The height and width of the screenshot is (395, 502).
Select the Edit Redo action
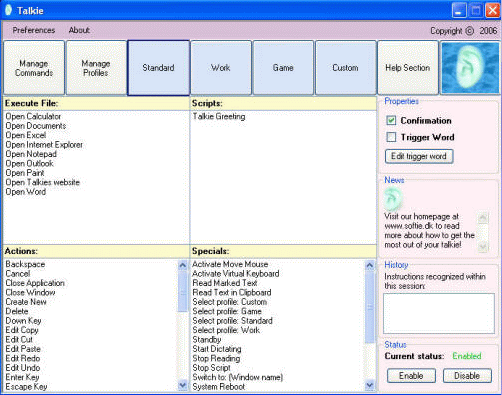coord(23,358)
